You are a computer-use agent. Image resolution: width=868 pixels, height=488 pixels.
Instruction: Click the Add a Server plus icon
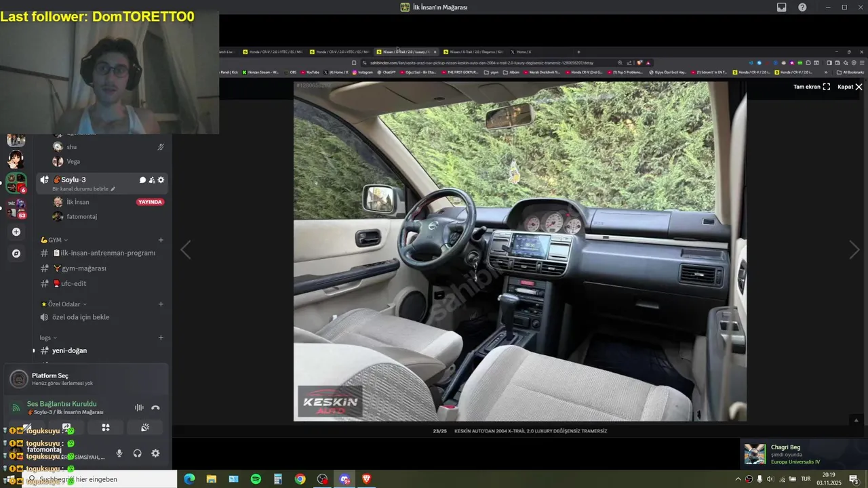click(16, 232)
